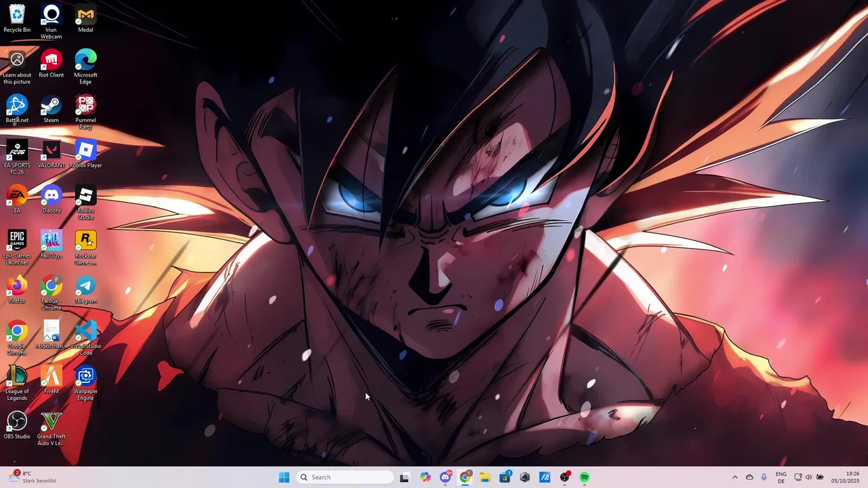868x488 pixels.
Task: Launch VALORANT from the desktop
Action: coord(51,155)
